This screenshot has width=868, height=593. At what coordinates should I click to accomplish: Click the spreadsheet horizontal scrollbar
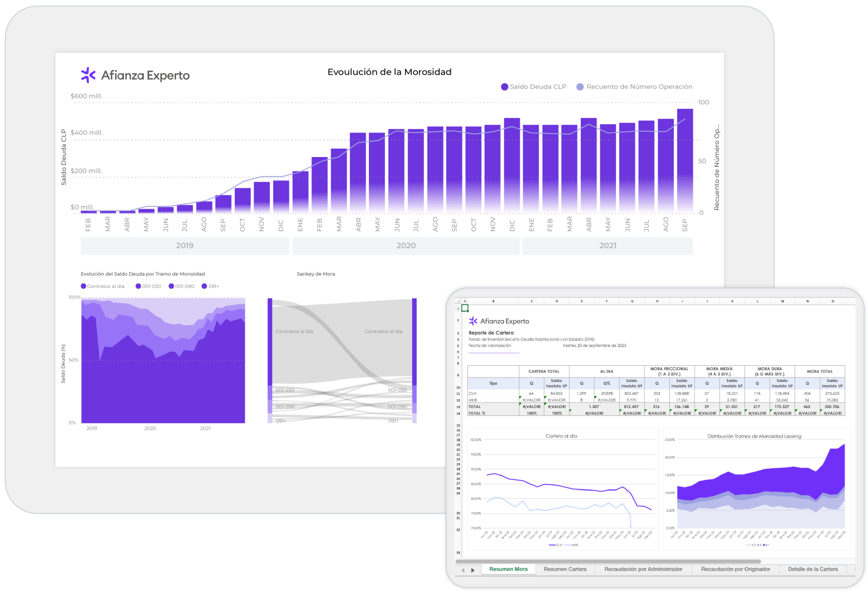click(601, 561)
